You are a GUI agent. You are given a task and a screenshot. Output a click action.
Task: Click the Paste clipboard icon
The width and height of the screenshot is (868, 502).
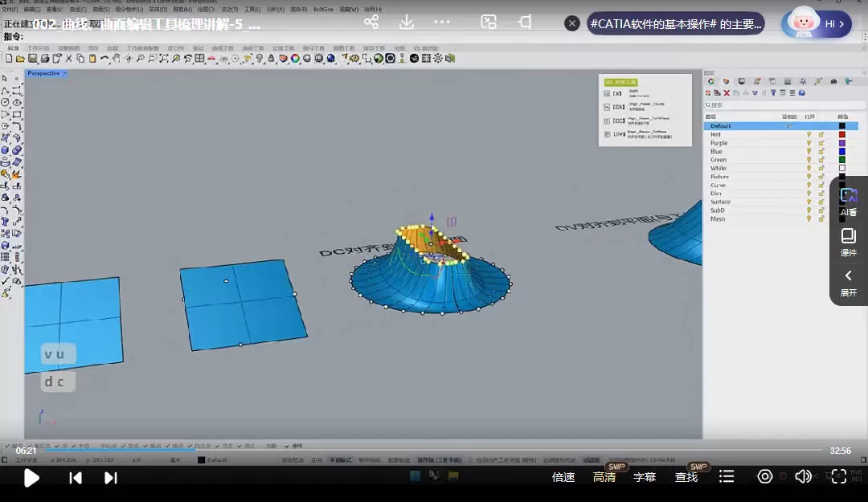click(x=92, y=59)
